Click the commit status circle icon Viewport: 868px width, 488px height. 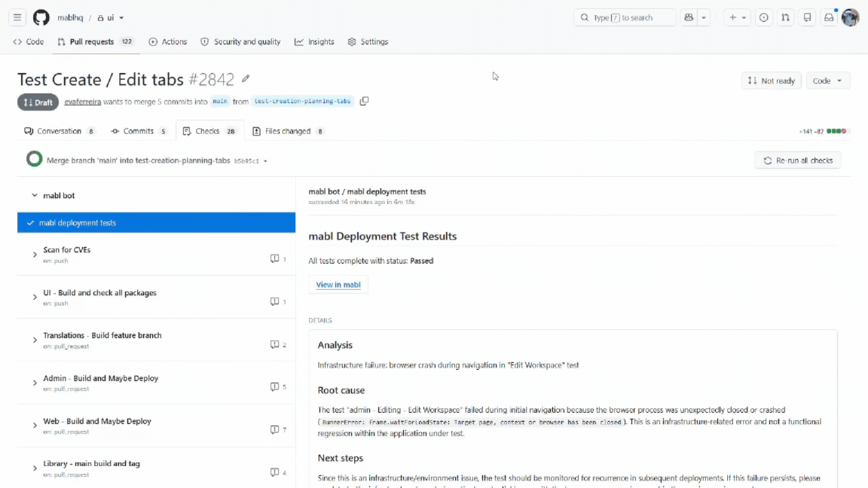[35, 160]
